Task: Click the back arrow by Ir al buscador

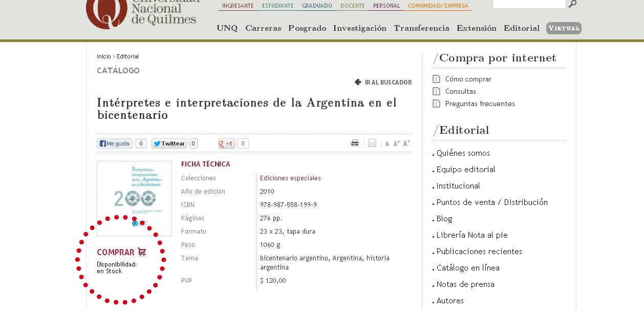Action: pos(358,82)
